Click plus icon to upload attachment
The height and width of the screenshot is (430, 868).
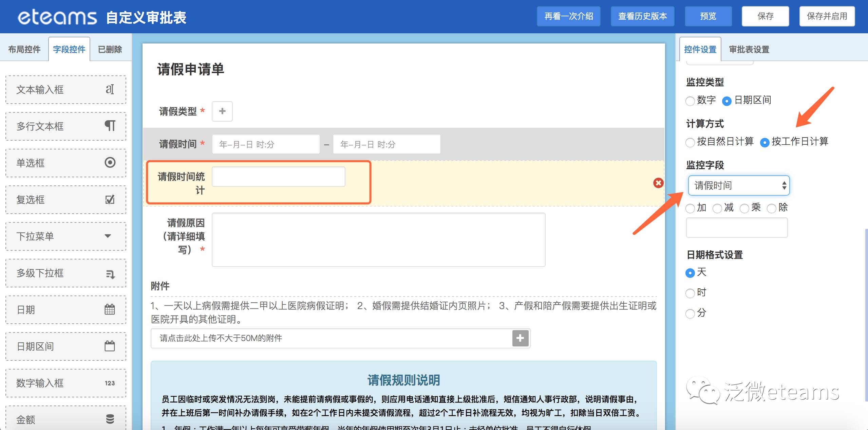pos(520,338)
